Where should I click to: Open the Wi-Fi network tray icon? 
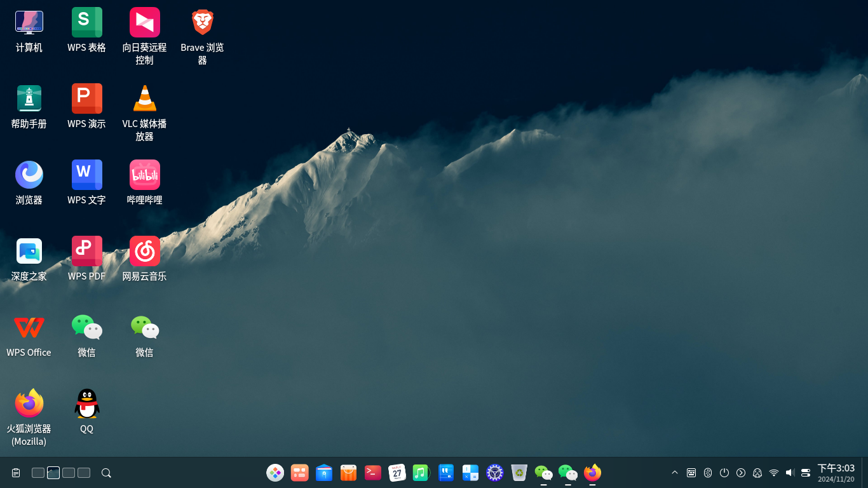tap(774, 473)
